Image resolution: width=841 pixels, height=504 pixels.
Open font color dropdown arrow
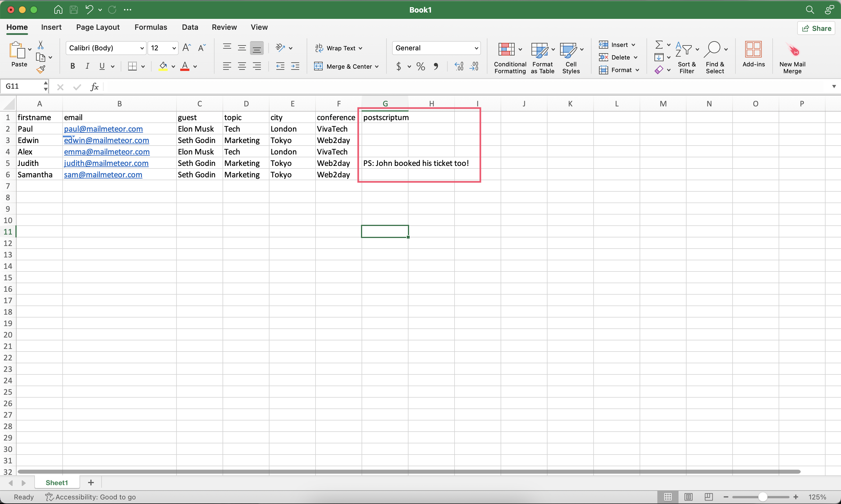(x=195, y=67)
